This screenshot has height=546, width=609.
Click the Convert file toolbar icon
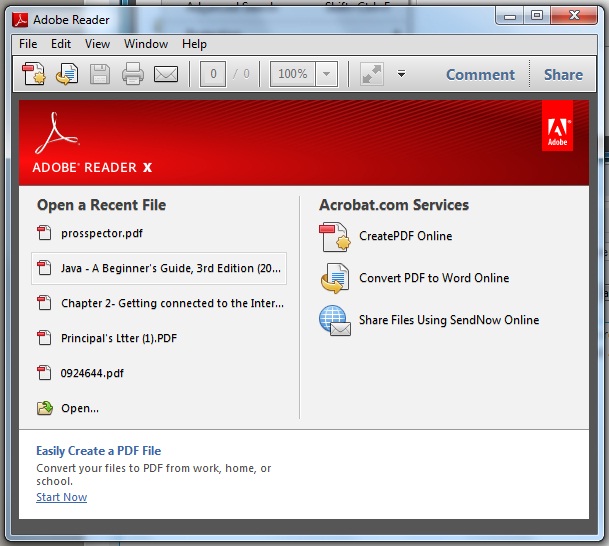point(67,74)
